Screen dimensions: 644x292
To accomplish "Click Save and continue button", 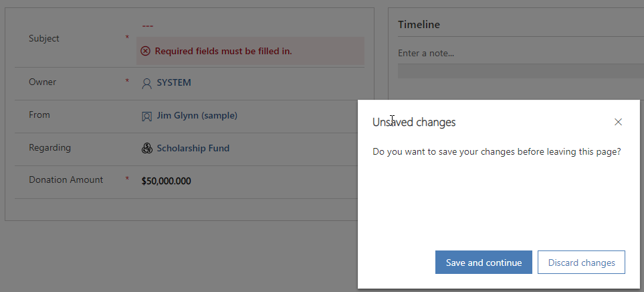I will pyautogui.click(x=484, y=263).
